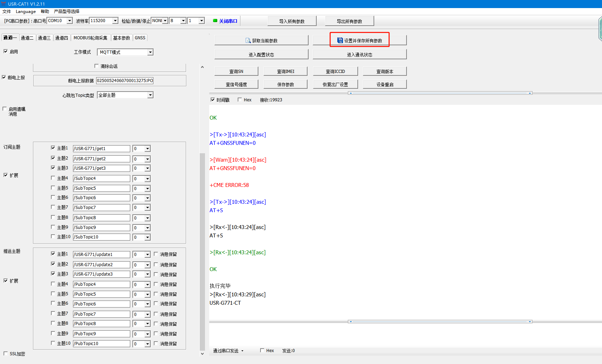
Task: Click the scroll-up arrow of the channel settings panel
Action: point(202,67)
